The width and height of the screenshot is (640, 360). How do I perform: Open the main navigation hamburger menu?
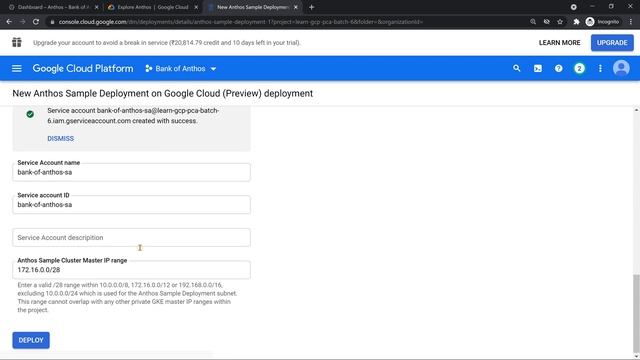tap(17, 69)
